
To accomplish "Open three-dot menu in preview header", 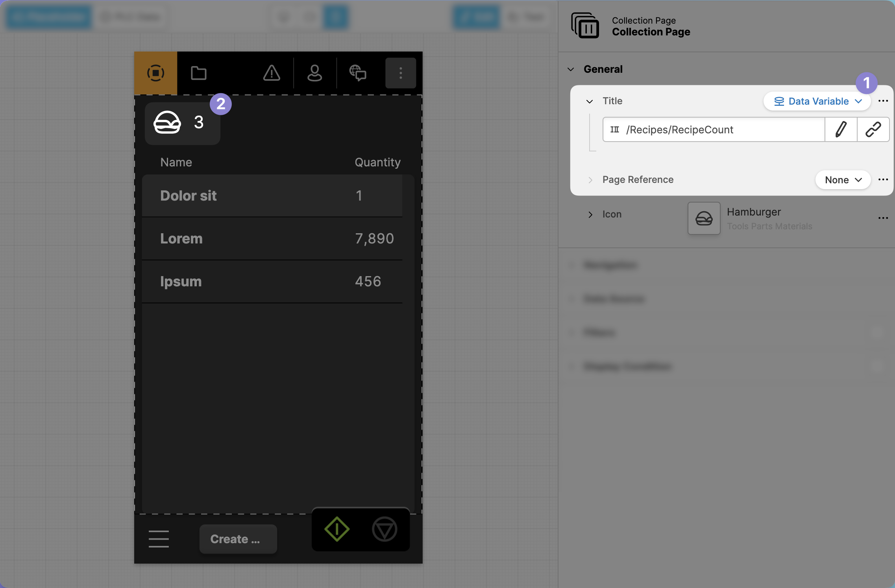I will tap(400, 73).
